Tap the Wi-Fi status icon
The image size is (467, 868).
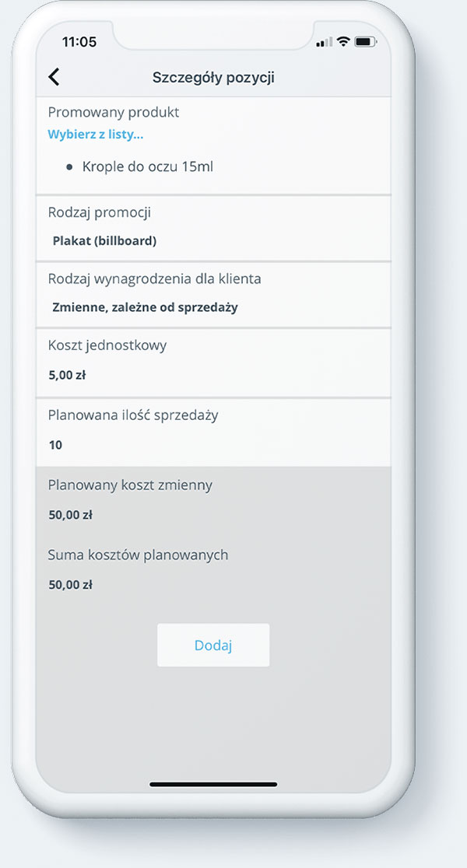343,41
